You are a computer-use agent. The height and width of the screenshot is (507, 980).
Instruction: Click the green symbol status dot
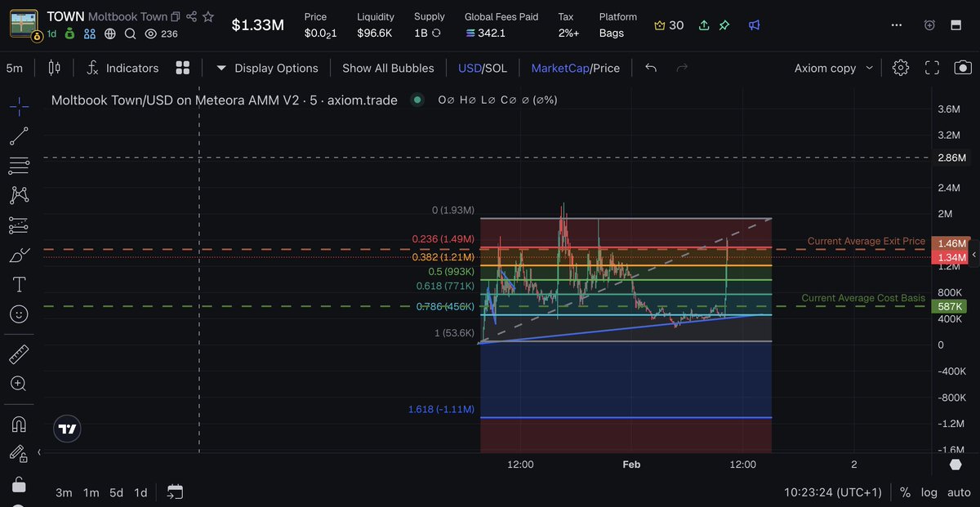[x=417, y=100]
